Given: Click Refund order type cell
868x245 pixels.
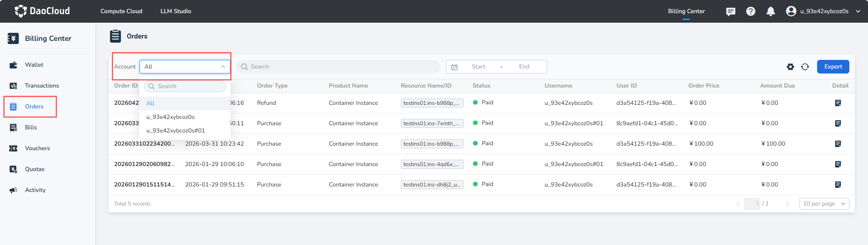Looking at the screenshot, I should click(x=266, y=103).
